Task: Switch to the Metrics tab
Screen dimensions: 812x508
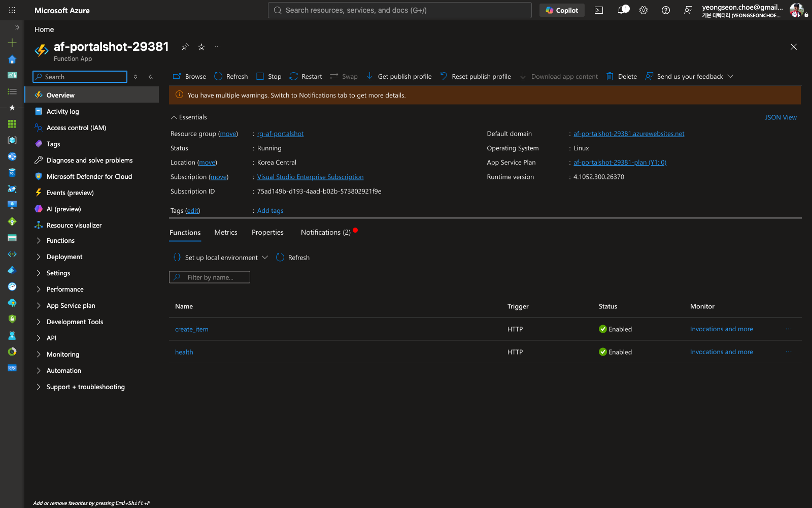Action: click(226, 233)
